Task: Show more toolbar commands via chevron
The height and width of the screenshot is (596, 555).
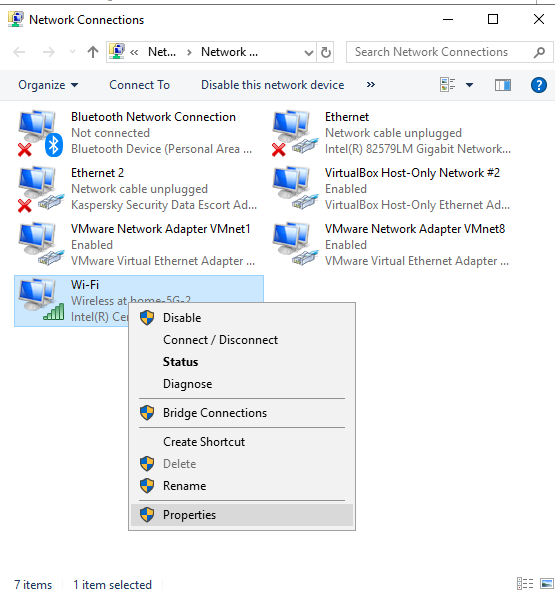Action: click(371, 84)
